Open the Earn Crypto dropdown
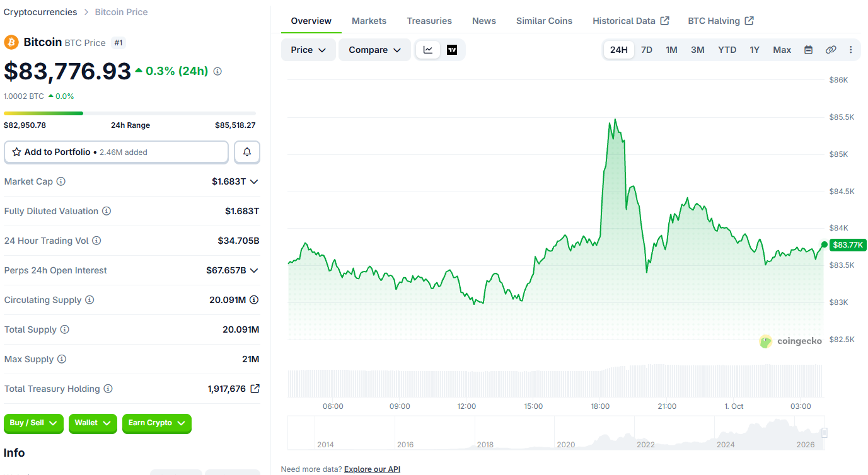This screenshot has height=475, width=868. [157, 423]
